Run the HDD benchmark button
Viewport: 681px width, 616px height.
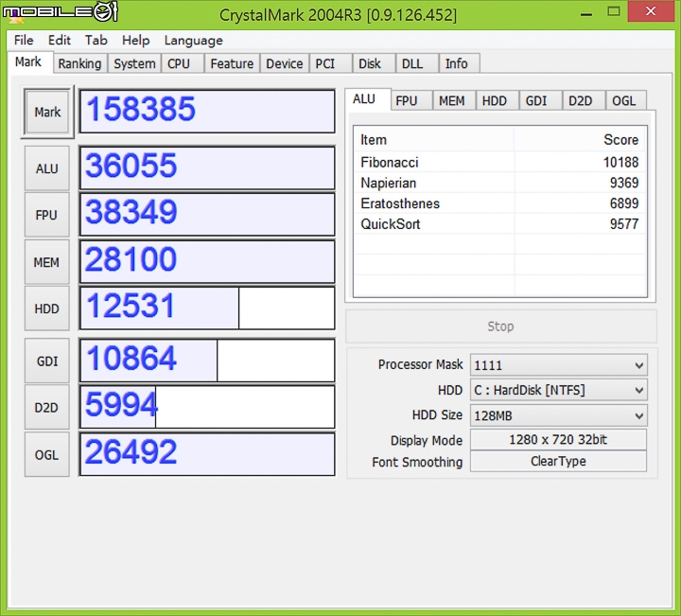47,308
